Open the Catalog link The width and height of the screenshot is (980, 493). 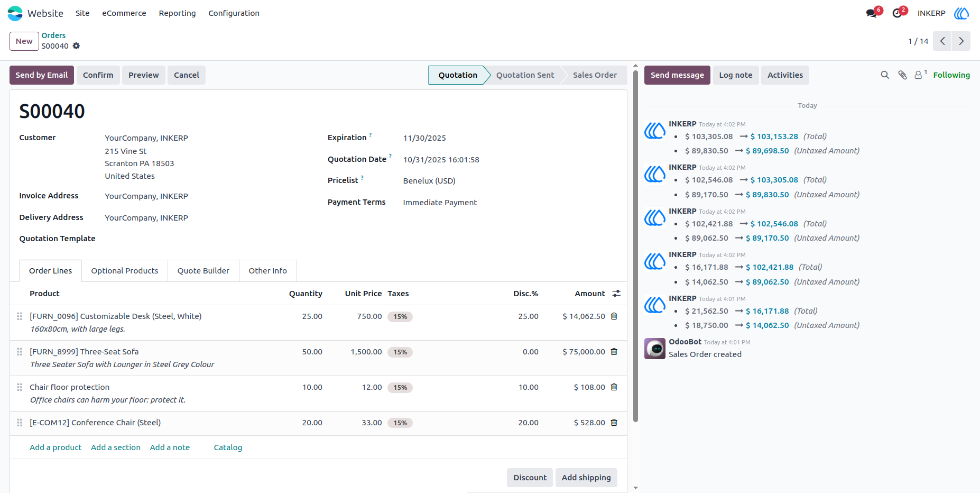pos(228,448)
